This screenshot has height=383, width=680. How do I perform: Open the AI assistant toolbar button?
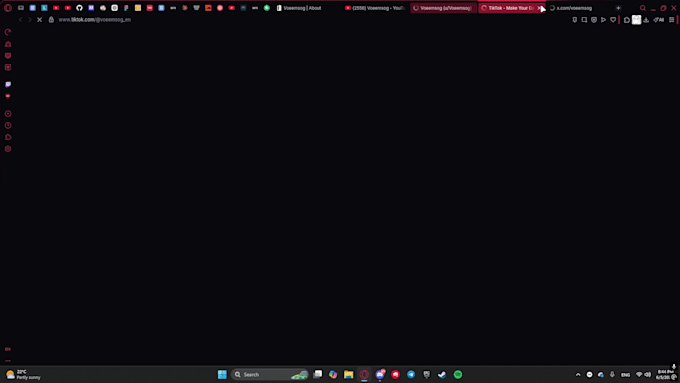click(x=659, y=20)
